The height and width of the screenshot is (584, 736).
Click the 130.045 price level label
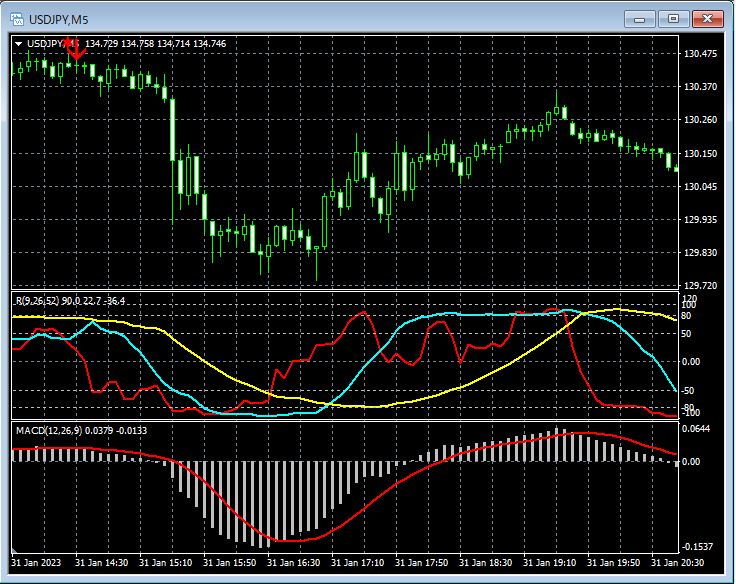tap(699, 187)
